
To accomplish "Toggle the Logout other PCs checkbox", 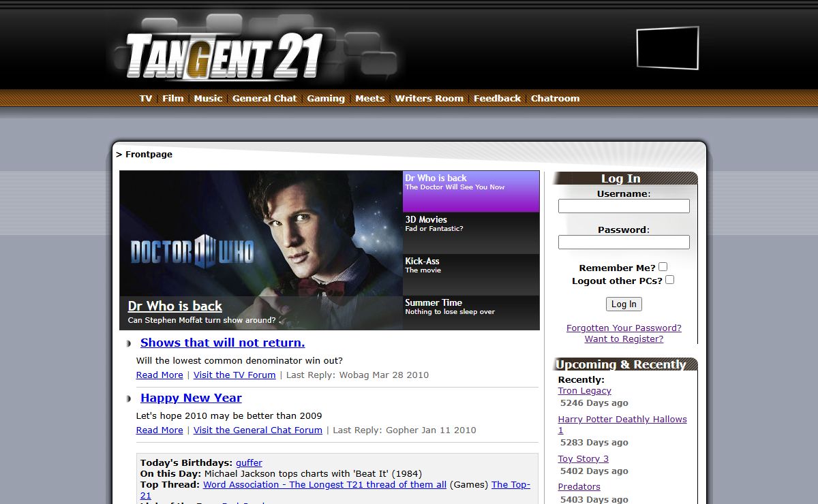I will [x=669, y=280].
